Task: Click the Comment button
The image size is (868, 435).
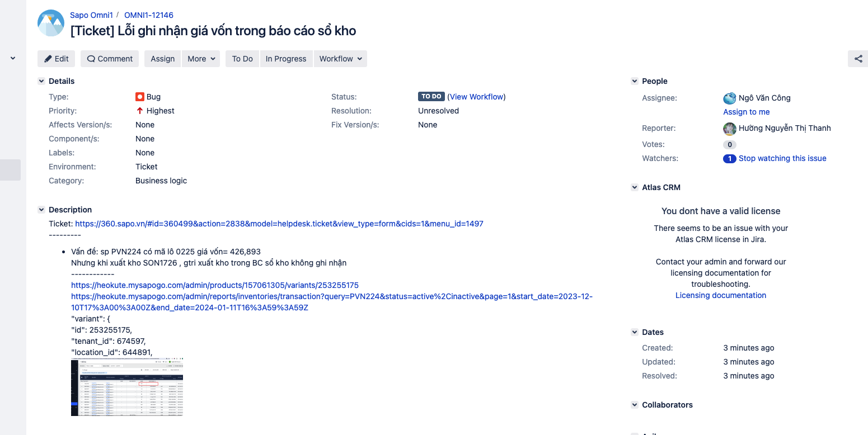Action: point(110,59)
